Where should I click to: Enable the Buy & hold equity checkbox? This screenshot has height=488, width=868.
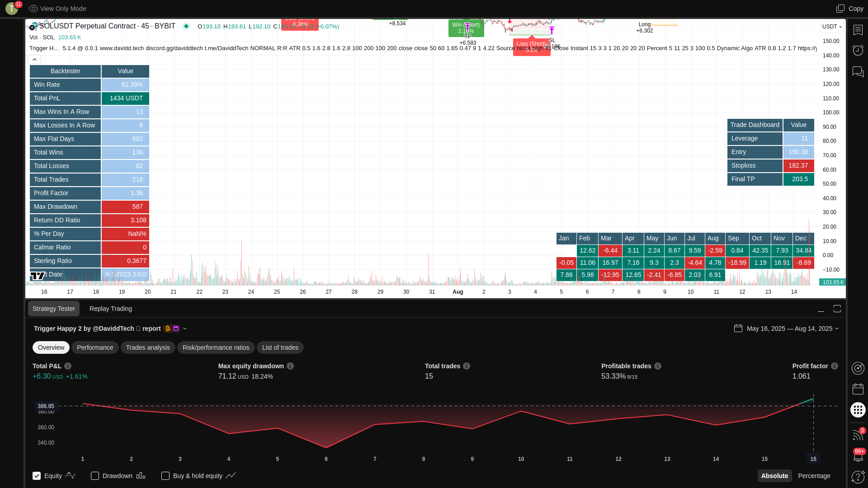[165, 476]
